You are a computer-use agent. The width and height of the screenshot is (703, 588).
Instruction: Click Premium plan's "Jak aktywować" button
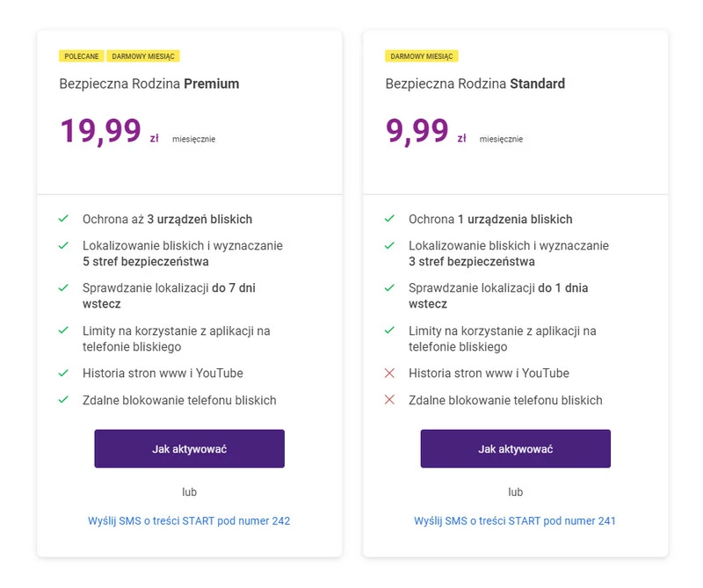point(189,448)
